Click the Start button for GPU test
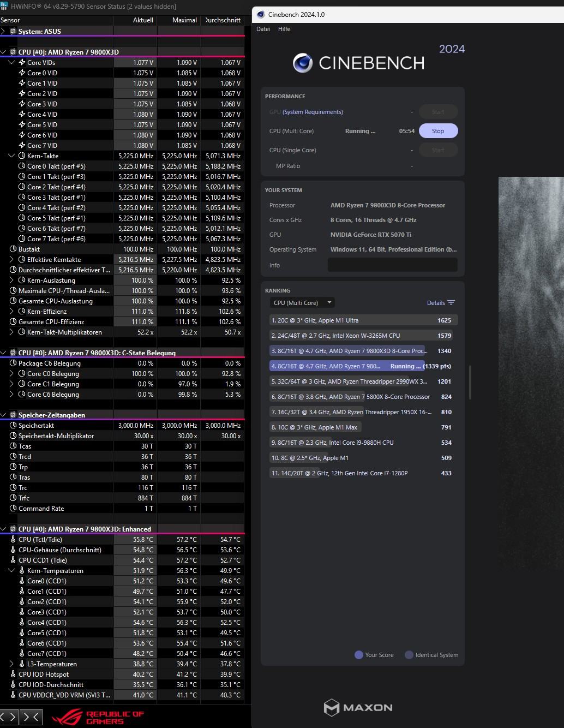Viewport: 564px width, 728px height. click(438, 112)
